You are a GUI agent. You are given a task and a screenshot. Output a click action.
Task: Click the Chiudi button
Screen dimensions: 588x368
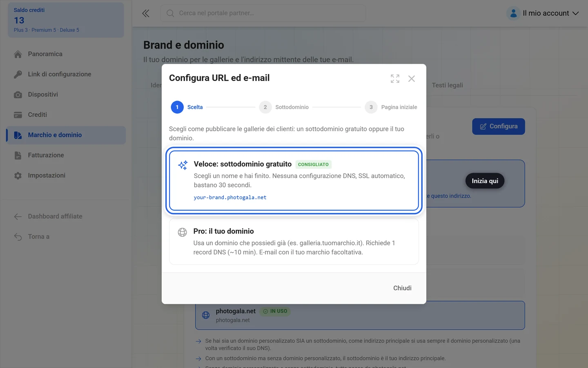(402, 288)
